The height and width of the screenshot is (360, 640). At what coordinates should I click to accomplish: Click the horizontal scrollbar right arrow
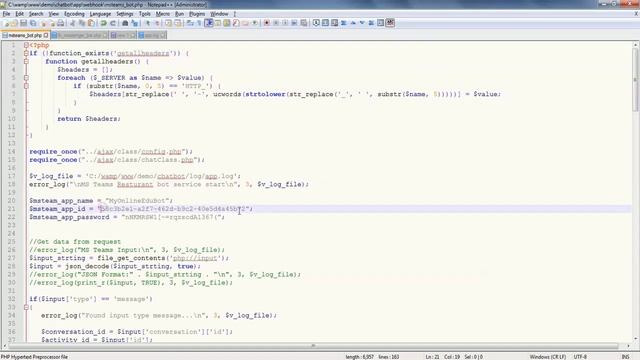[x=629, y=346]
